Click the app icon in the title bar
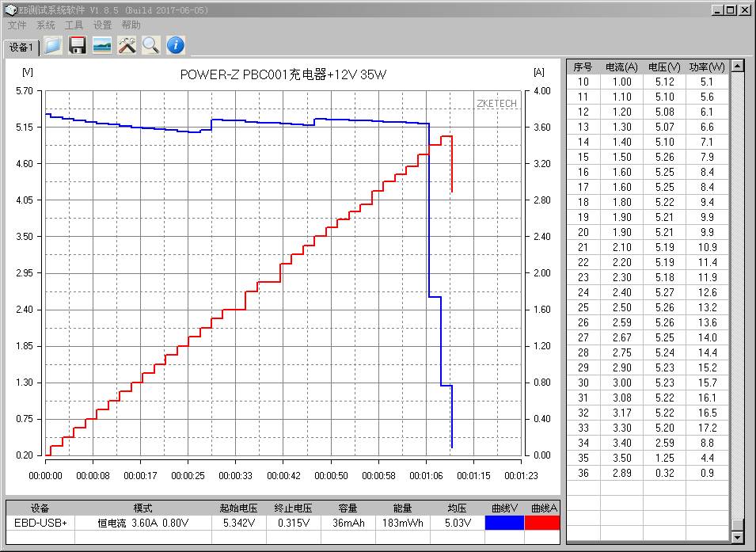 (9, 10)
